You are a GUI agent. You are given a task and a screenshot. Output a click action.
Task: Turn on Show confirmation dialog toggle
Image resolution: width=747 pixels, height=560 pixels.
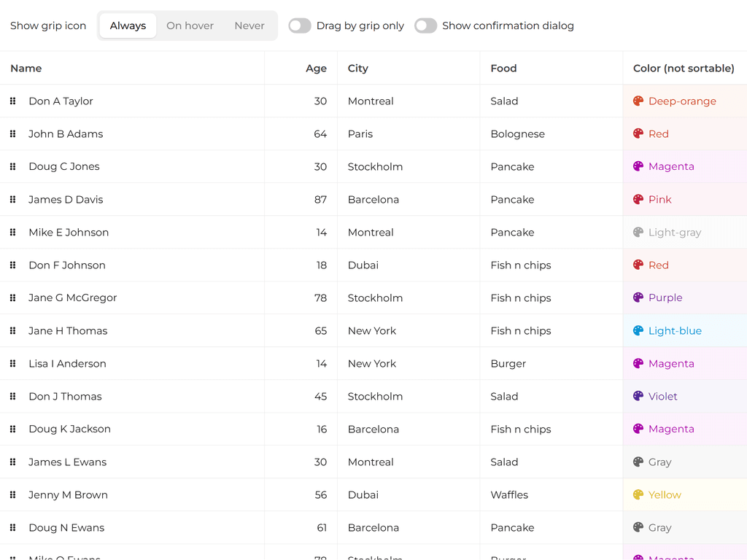click(x=426, y=26)
